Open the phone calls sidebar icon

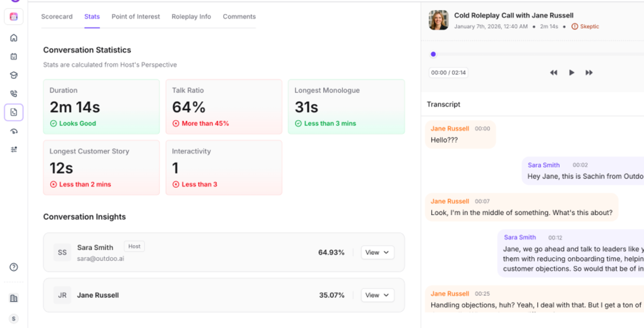[x=14, y=94]
